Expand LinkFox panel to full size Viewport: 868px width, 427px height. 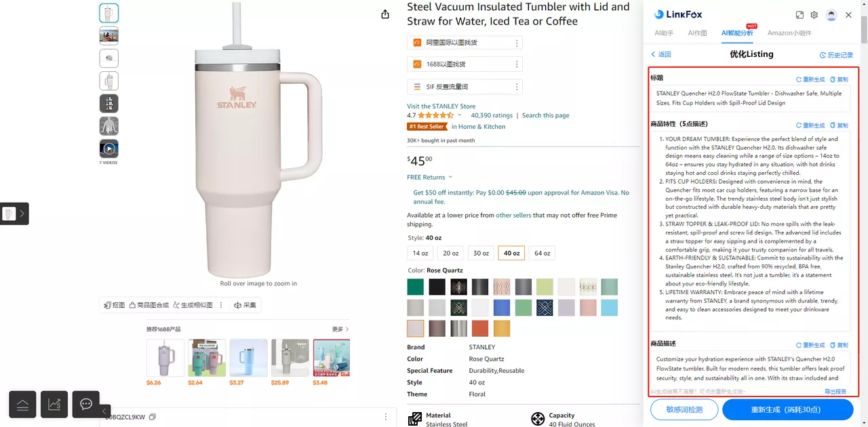tap(800, 15)
